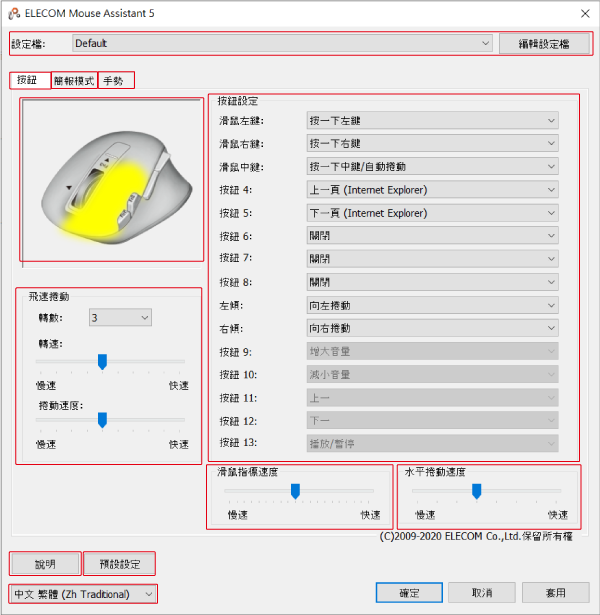This screenshot has height=615, width=600.
Task: Click the 按鈕設定 group label
Action: coord(238,101)
